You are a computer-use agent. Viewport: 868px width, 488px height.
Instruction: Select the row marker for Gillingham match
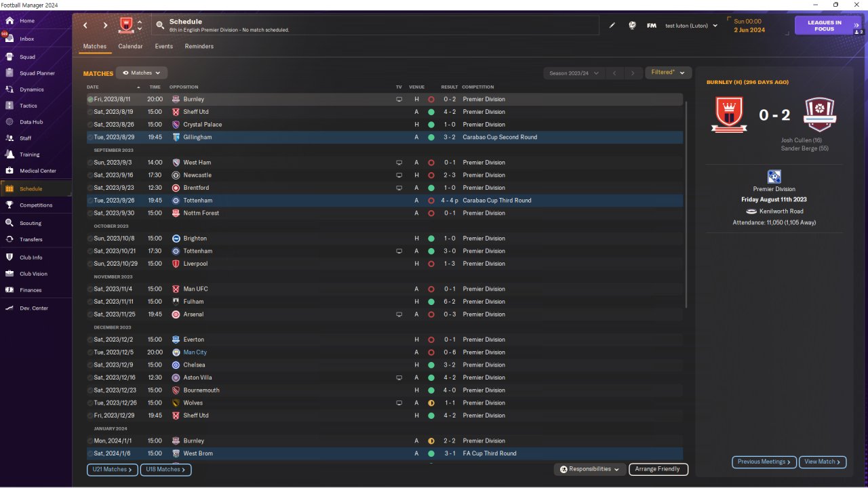tap(90, 137)
